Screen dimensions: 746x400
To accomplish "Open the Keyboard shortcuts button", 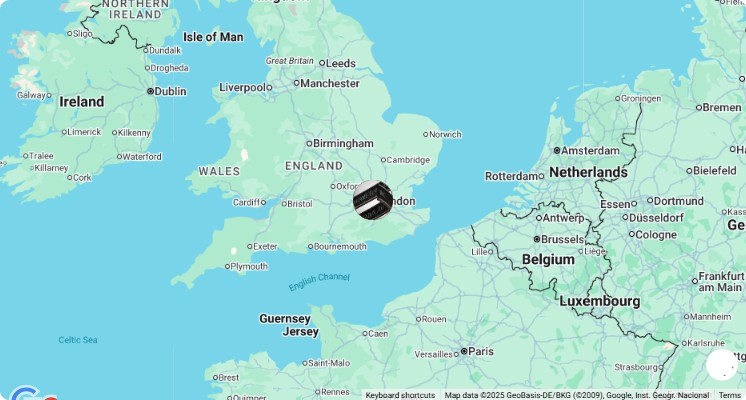I will (400, 395).
